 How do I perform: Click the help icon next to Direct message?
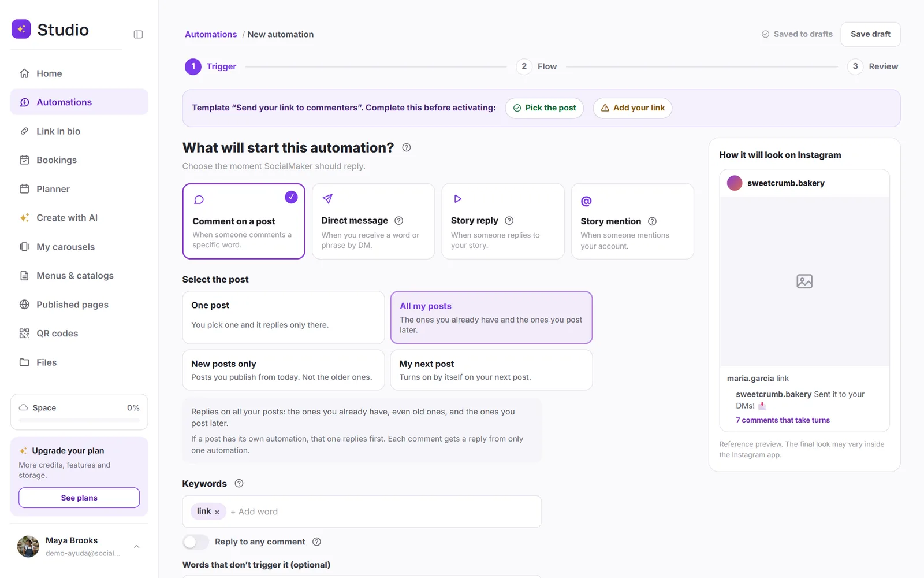(x=398, y=221)
